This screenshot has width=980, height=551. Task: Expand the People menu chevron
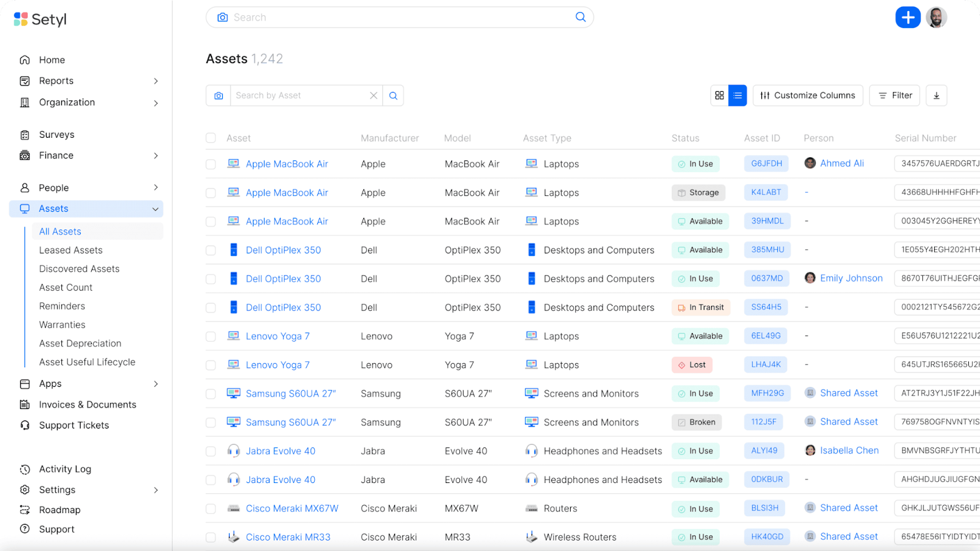(156, 187)
